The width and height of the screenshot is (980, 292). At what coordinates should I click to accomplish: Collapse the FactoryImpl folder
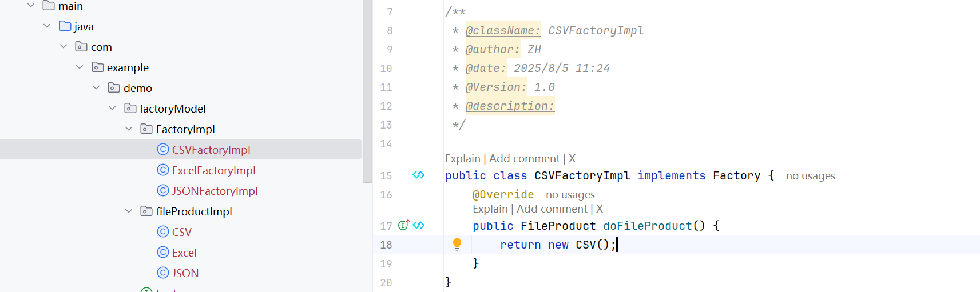129,129
